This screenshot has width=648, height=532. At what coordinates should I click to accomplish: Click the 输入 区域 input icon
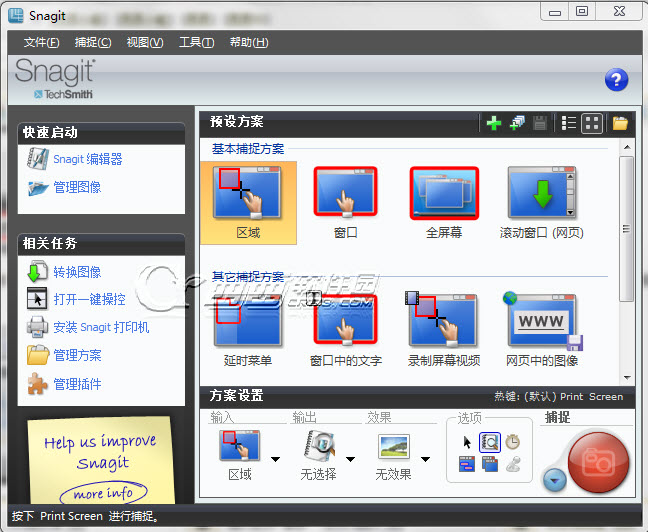click(x=240, y=446)
